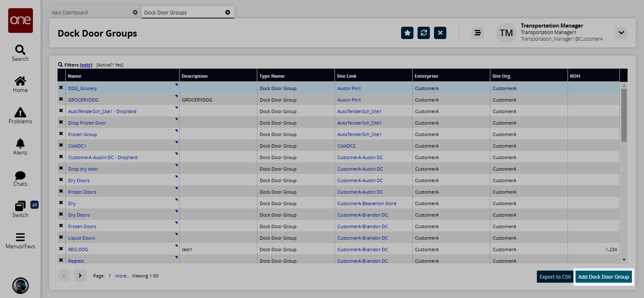The width and height of the screenshot is (644, 298).
Task: Refresh the Dock Door Groups page
Action: pos(424,33)
